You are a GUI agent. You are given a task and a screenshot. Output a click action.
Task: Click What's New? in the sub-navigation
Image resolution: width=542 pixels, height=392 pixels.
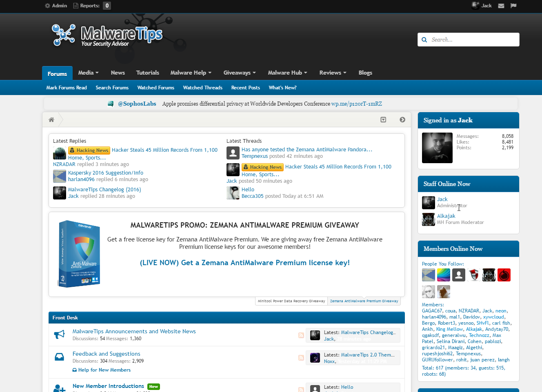282,88
